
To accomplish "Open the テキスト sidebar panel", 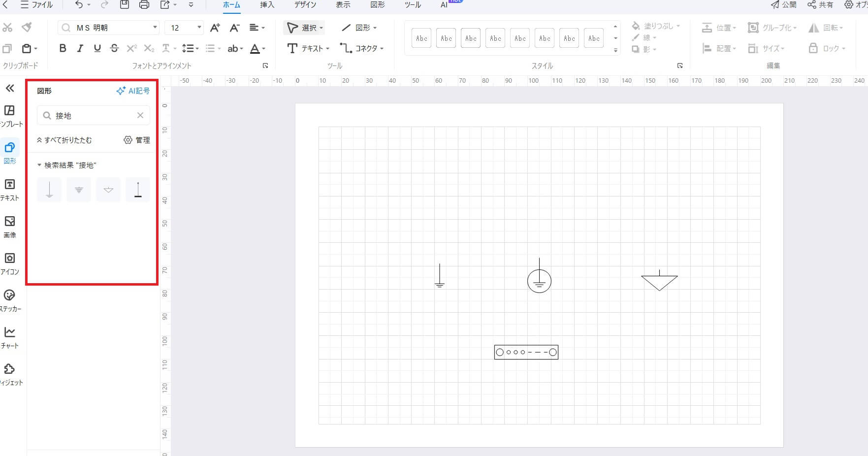I will pyautogui.click(x=10, y=190).
